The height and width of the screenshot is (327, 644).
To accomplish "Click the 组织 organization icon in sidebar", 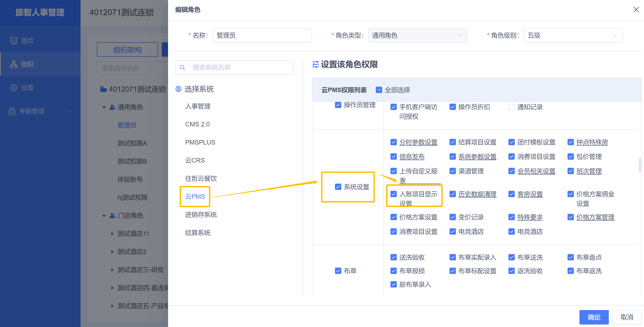I will point(14,64).
